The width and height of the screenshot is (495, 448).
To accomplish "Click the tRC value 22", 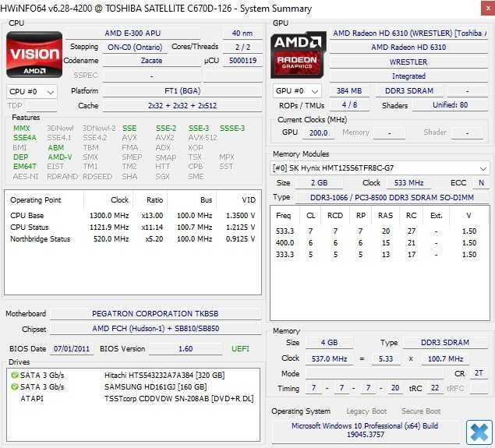I will coord(435,388).
